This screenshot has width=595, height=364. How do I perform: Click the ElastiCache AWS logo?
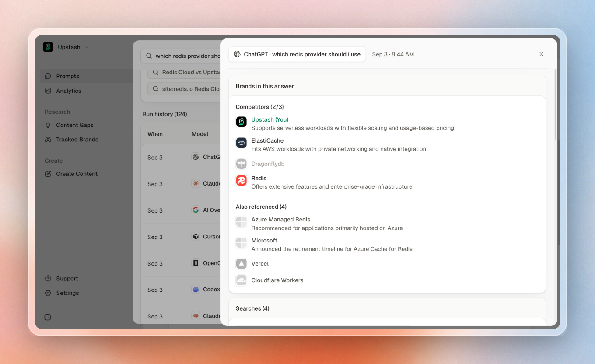click(x=241, y=143)
